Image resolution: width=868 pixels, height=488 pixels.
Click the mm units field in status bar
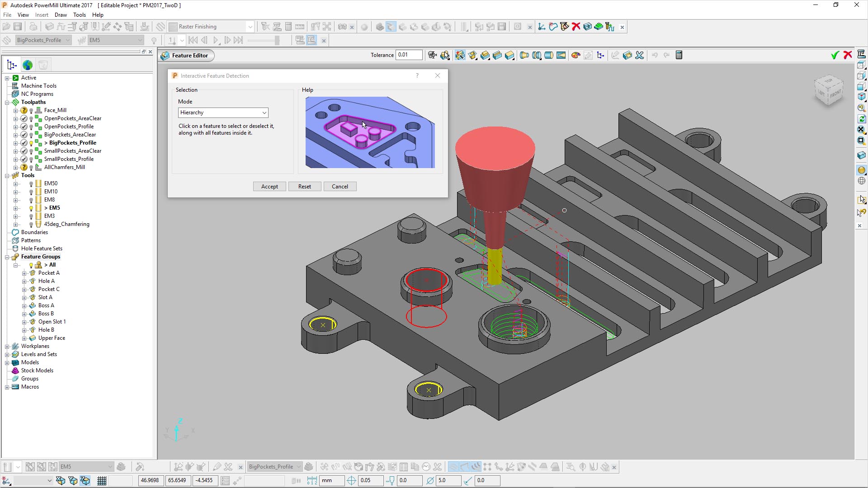click(332, 481)
